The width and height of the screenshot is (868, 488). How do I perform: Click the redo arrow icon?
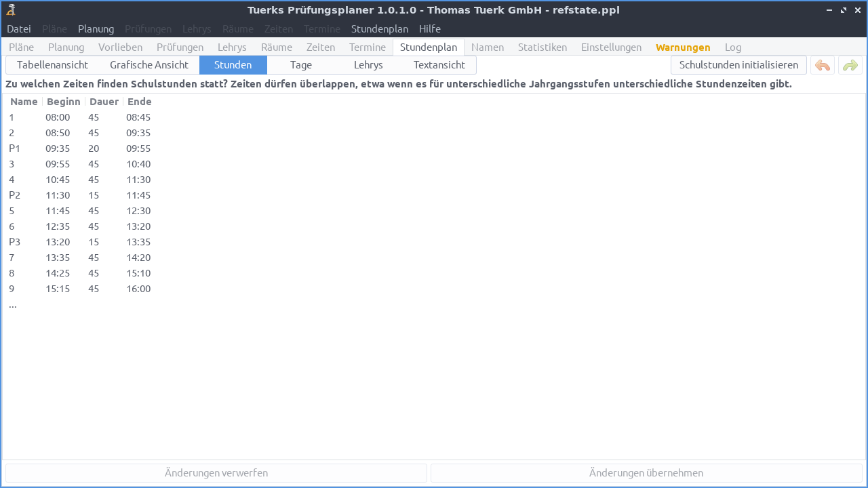pyautogui.click(x=850, y=65)
